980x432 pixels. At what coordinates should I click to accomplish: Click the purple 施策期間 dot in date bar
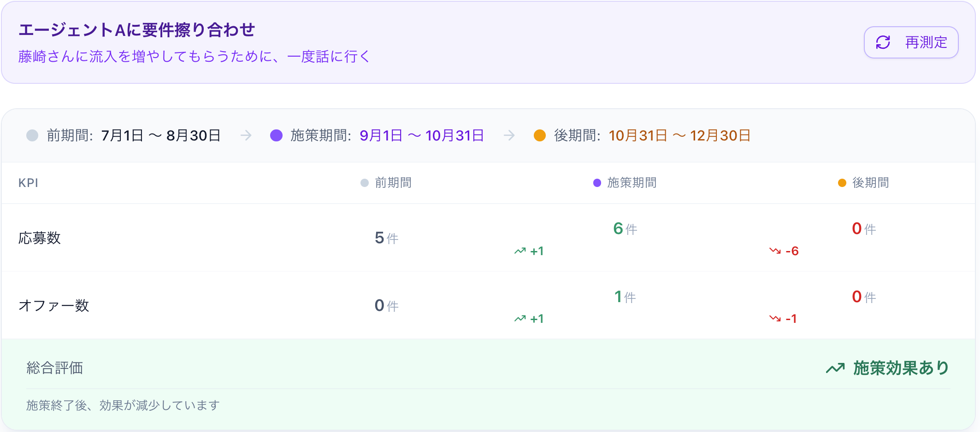click(276, 135)
